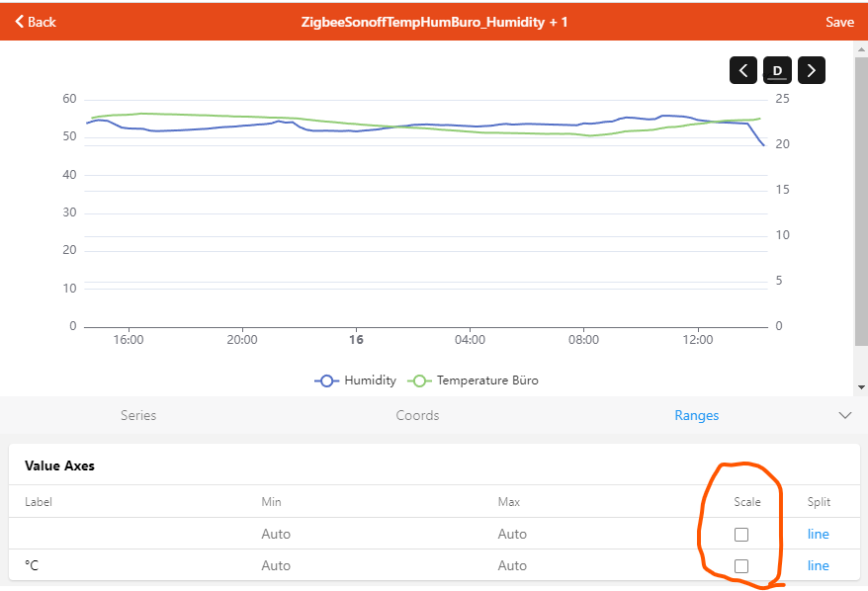Go back using the Back chevron

pos(20,22)
